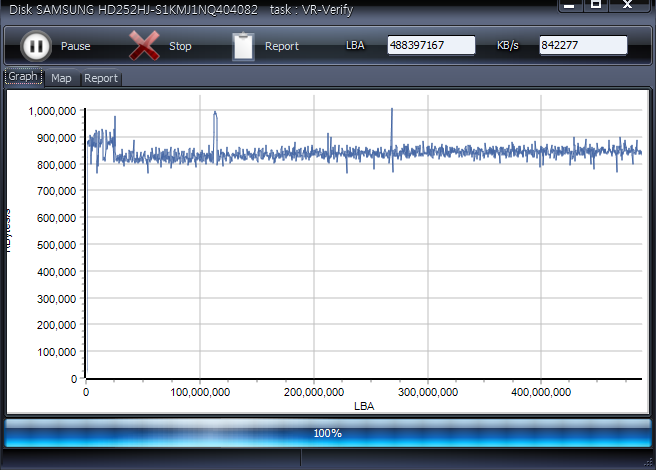656x470 pixels.
Task: Click the KB/s label in toolbar
Action: [x=507, y=45]
